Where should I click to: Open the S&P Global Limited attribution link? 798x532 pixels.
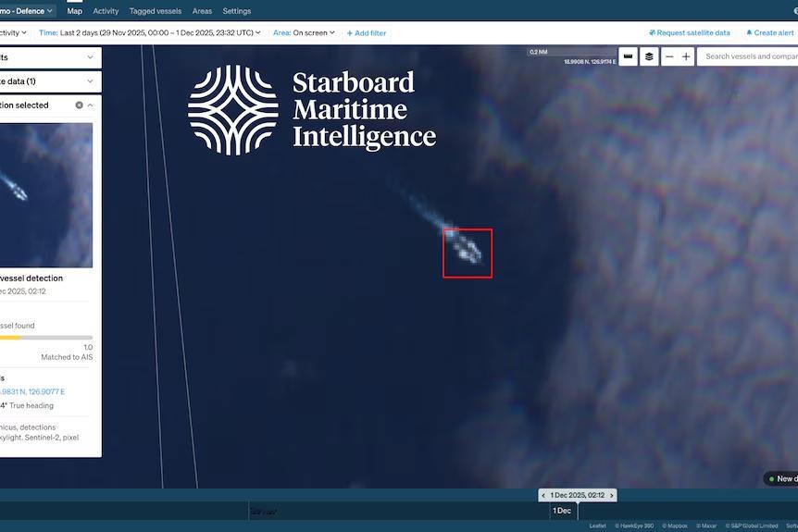pyautogui.click(x=752, y=526)
